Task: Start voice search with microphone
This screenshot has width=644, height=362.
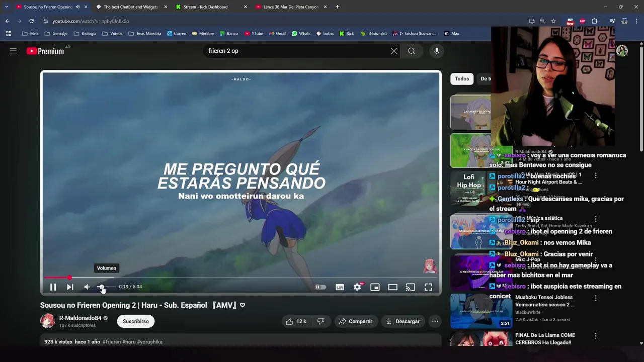Action: [437, 51]
